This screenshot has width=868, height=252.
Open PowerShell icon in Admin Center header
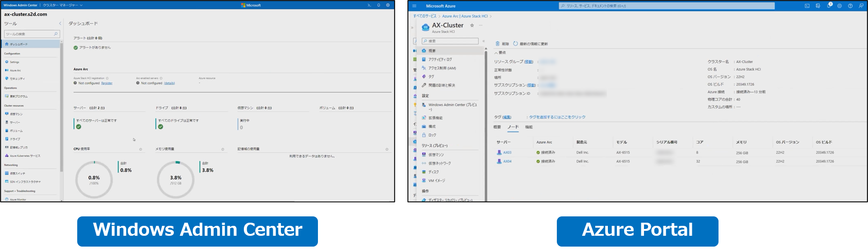[369, 5]
